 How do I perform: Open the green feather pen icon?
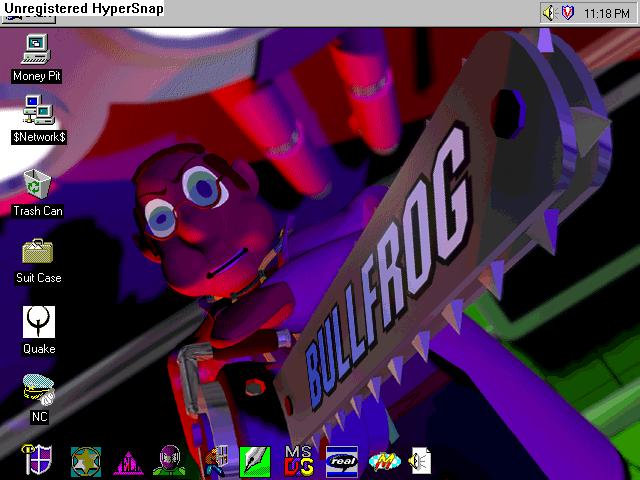point(255,460)
